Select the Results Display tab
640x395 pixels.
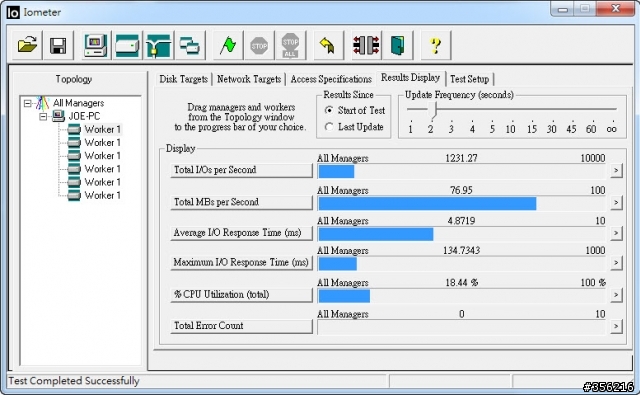(x=410, y=78)
